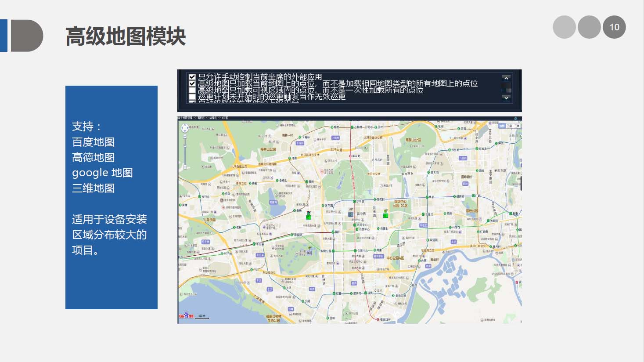Check the 巡更计划未开始时 invalid patrol option

coord(192,97)
